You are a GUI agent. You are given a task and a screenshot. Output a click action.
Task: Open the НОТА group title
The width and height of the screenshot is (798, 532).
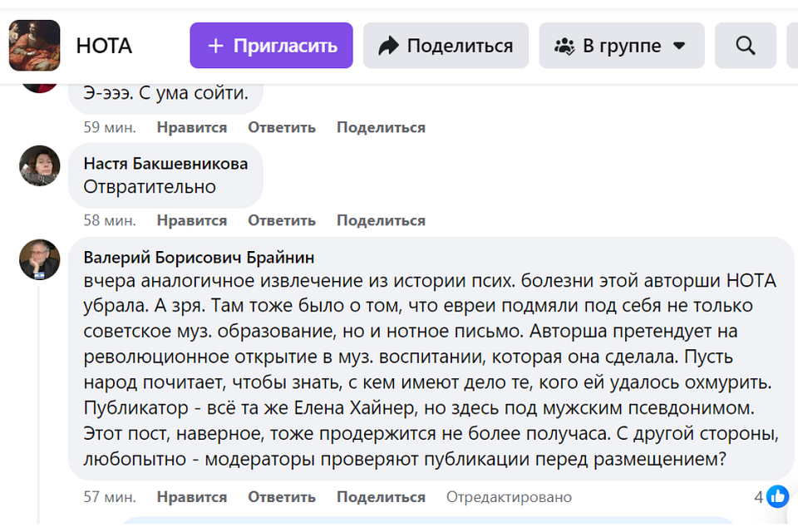[x=104, y=46]
